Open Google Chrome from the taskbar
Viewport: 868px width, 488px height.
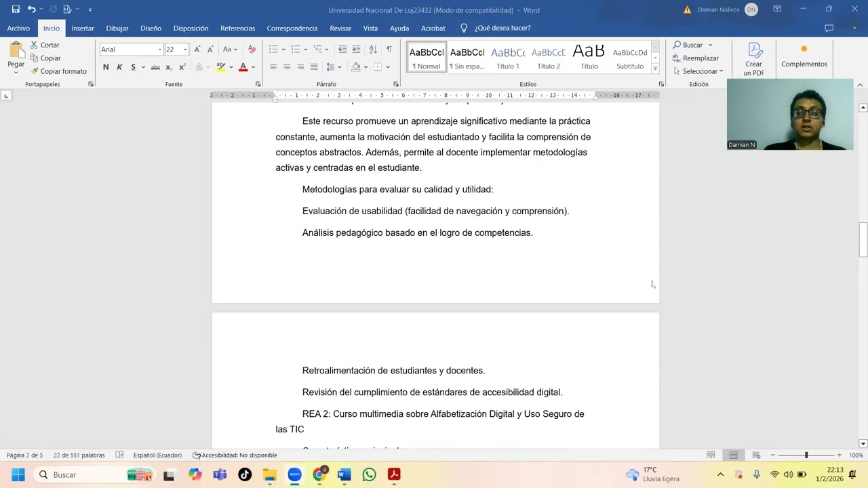(x=319, y=474)
